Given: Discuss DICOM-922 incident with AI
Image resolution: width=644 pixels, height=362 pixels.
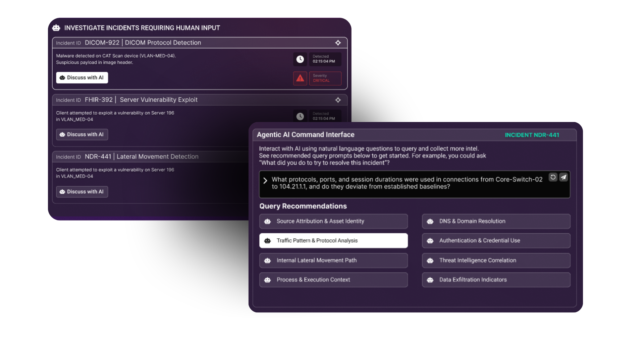Looking at the screenshot, I should click(x=82, y=77).
